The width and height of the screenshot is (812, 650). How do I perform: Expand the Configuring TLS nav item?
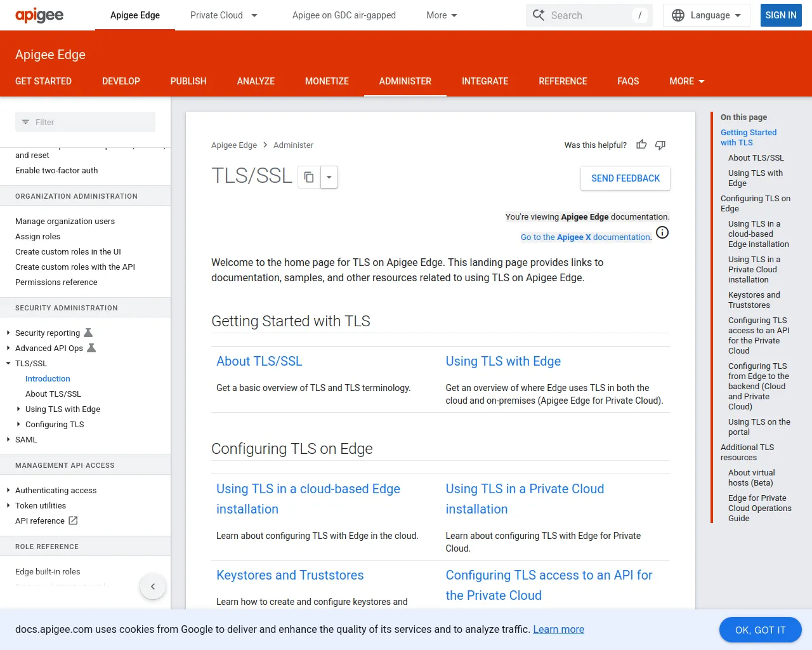18,424
